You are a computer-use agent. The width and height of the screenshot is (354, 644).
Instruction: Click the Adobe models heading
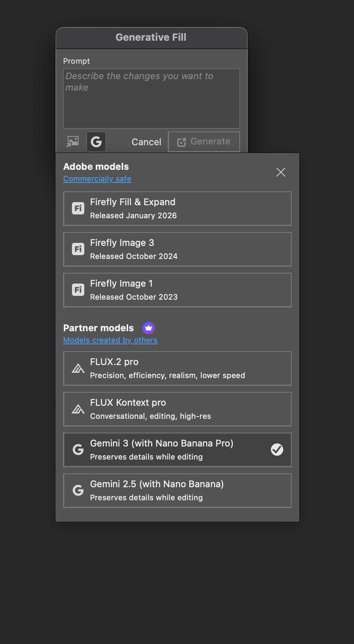click(x=96, y=167)
